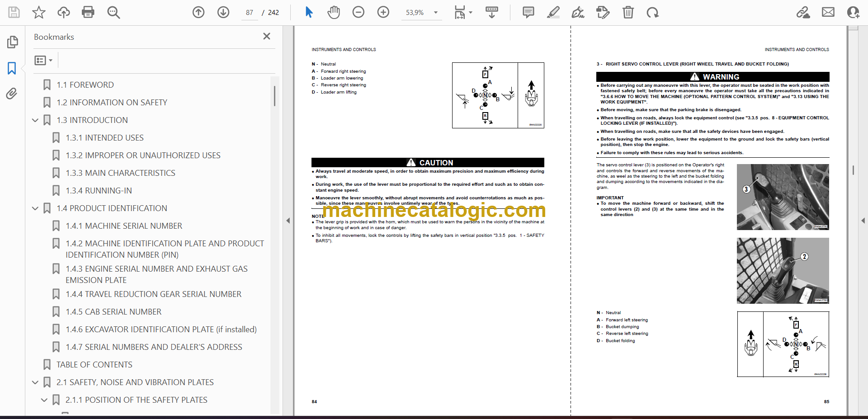Open bookmark options dropdown menu

pos(43,60)
